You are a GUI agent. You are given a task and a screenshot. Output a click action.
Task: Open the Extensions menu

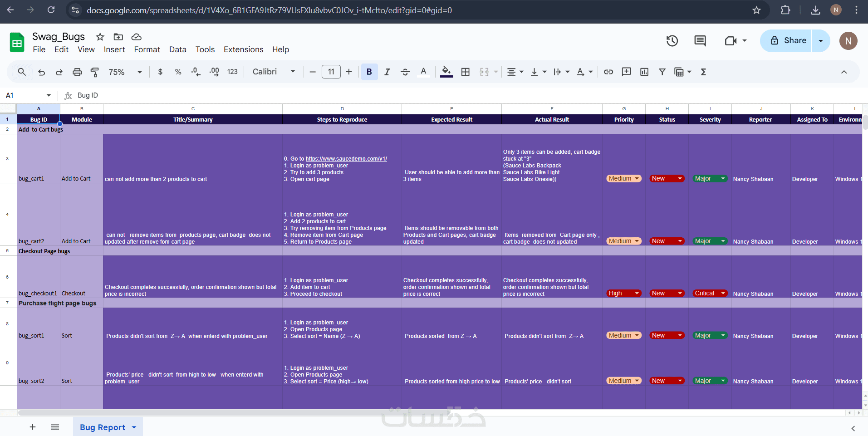(243, 49)
